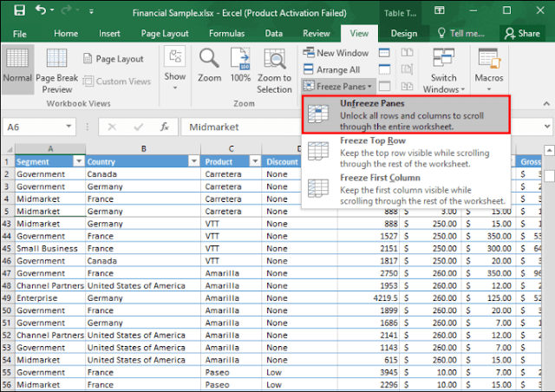Choose Unfreeze Panes option
The image size is (555, 392).
pos(406,114)
